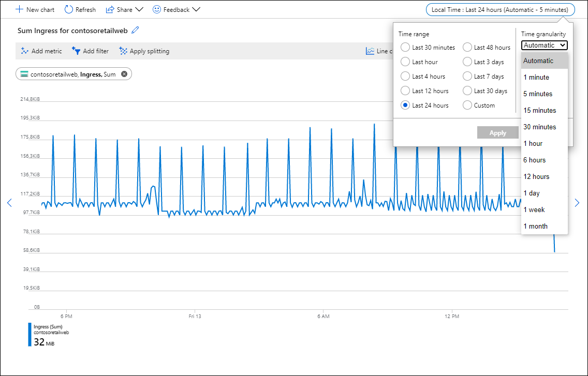Edit chart title with pencil icon
This screenshot has width=588, height=376.
[x=136, y=31]
